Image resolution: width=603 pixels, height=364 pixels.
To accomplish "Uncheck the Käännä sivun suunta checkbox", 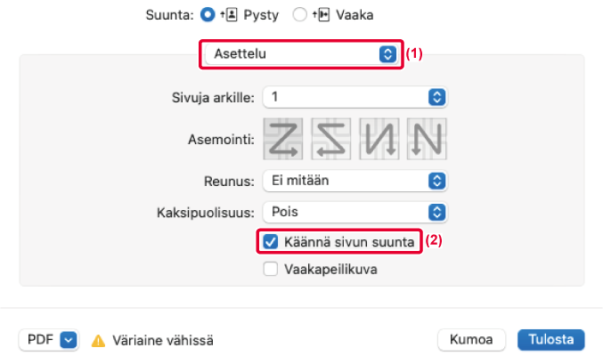I will pos(271,242).
